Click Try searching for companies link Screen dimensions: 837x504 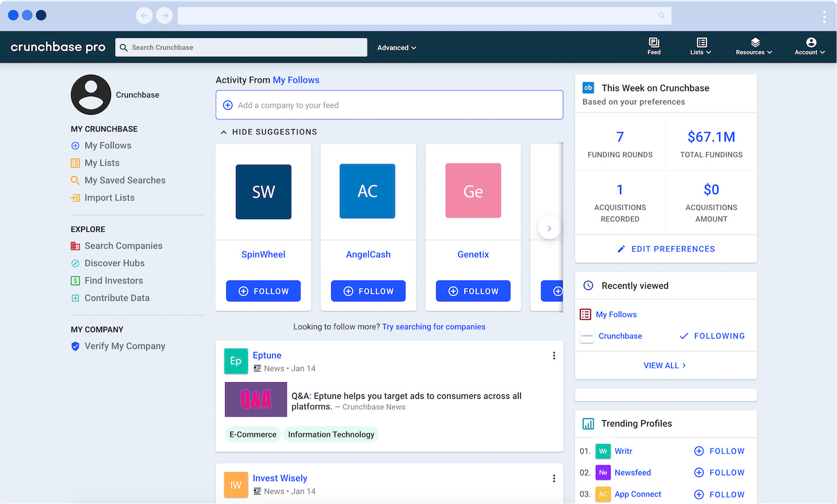point(434,327)
